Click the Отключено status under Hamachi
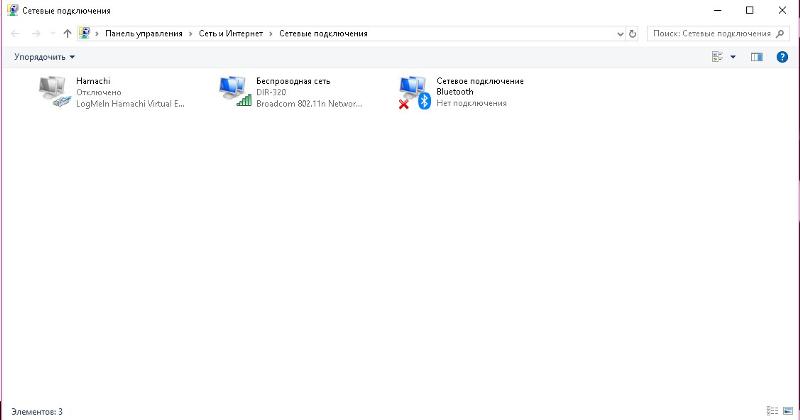800x420 pixels. pyautogui.click(x=98, y=92)
